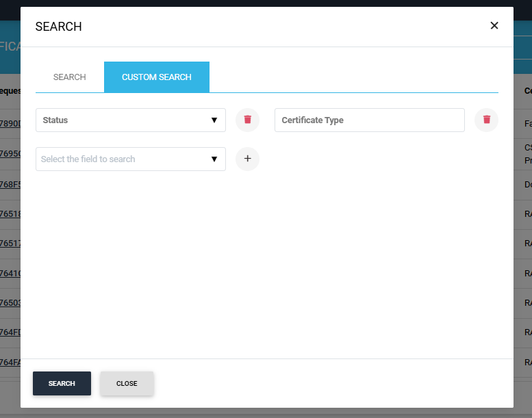Close the search dialog with X icon
Viewport: 532px width, 418px height.
click(x=494, y=26)
